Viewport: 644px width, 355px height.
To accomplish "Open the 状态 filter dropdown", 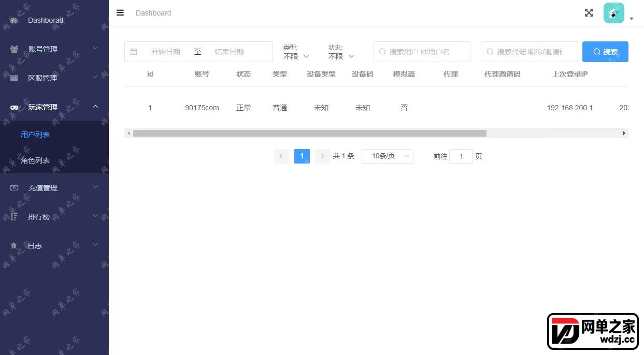I will pos(341,56).
